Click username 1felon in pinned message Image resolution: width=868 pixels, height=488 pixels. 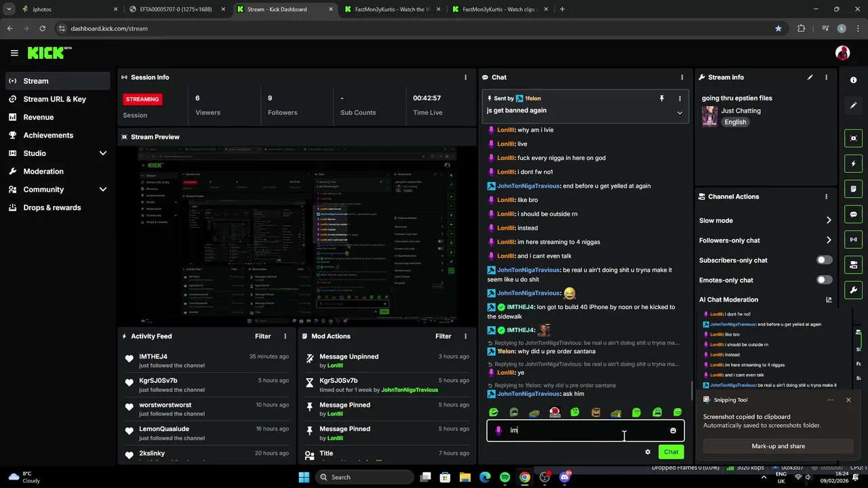point(533,98)
